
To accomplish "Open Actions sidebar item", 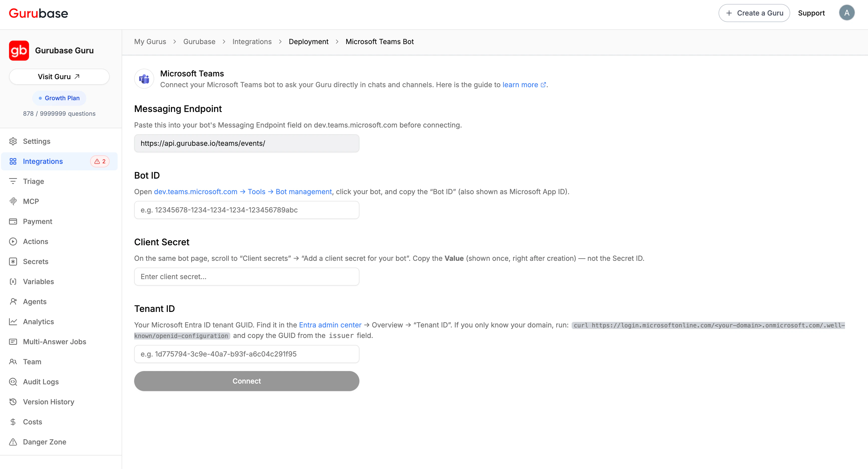I will [x=59, y=242].
